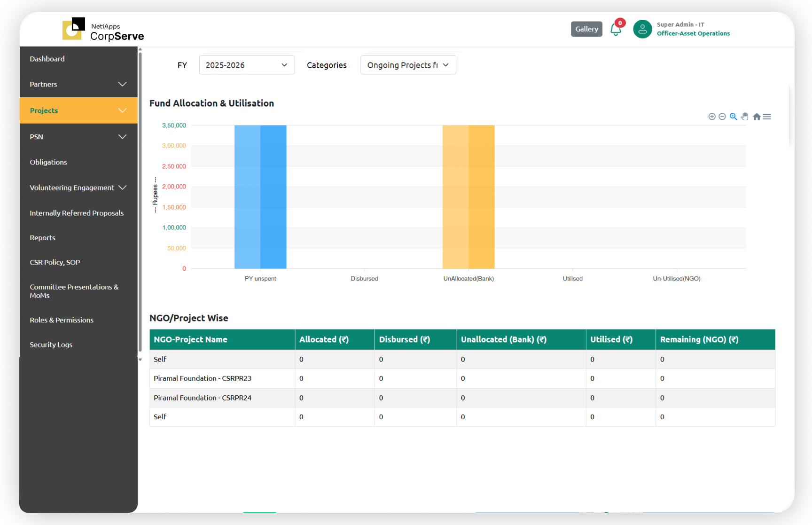Screen dimensions: 812x525
Task: Open the FY 2025-2026 dropdown
Action: 247,65
